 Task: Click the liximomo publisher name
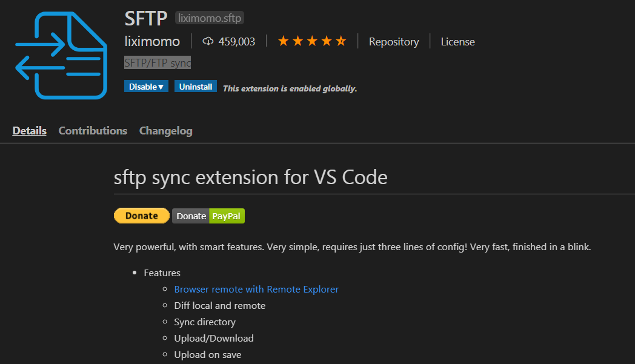(152, 41)
